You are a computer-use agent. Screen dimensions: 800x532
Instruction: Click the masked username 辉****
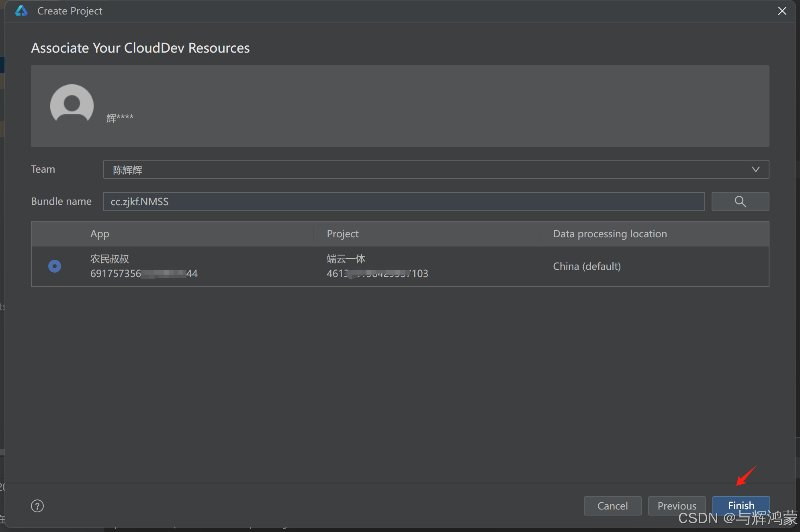[x=120, y=118]
